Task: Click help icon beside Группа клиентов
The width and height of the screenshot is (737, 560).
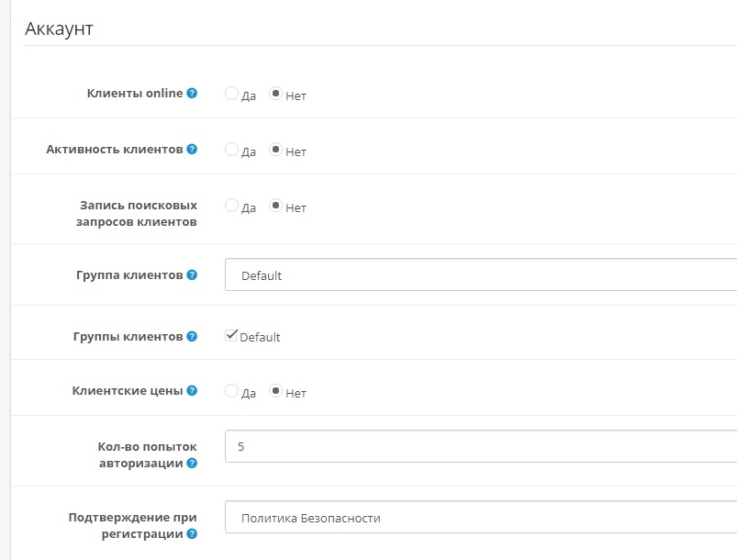Action: point(192,274)
